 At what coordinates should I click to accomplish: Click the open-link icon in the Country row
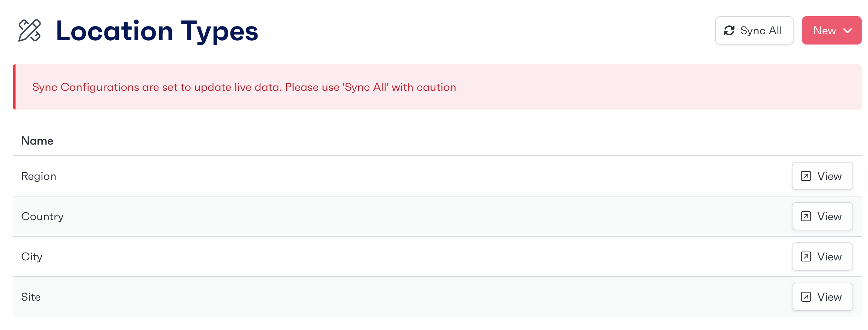[x=806, y=216]
